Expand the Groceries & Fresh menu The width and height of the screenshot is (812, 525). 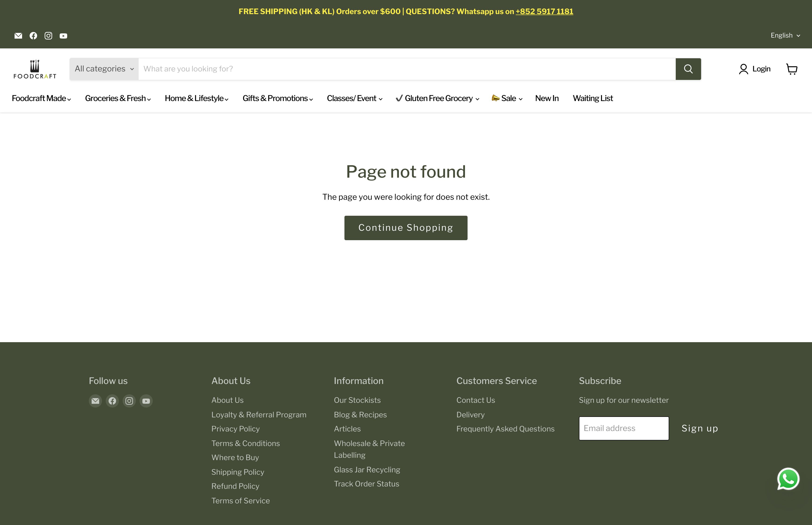click(117, 98)
